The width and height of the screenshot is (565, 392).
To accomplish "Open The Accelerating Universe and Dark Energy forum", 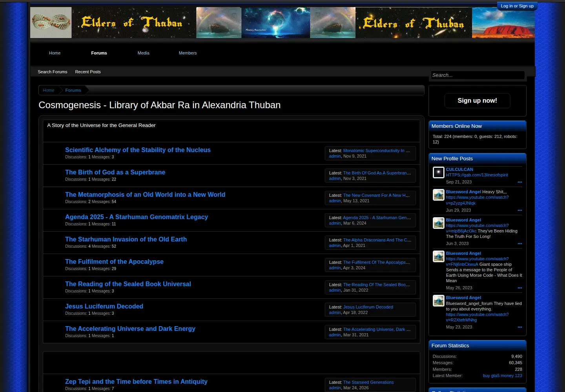I will pyautogui.click(x=130, y=328).
